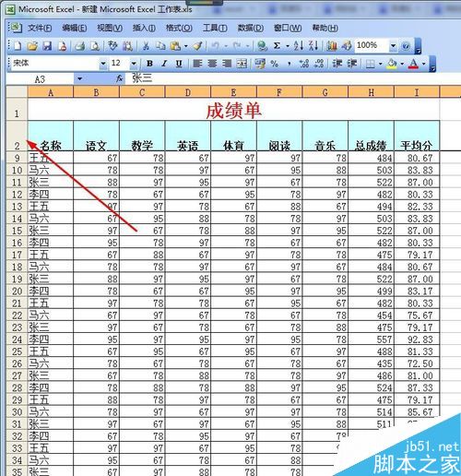Click the Research icon
This screenshot has width=461, height=476.
pos(128,46)
